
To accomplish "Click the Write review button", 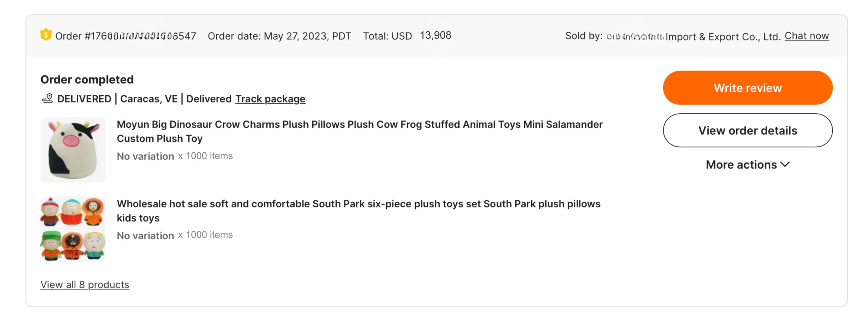I will click(747, 88).
